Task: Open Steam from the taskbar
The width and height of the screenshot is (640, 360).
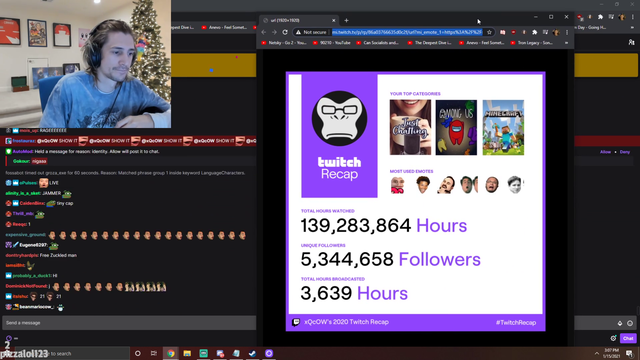Action: pyautogui.click(x=252, y=353)
